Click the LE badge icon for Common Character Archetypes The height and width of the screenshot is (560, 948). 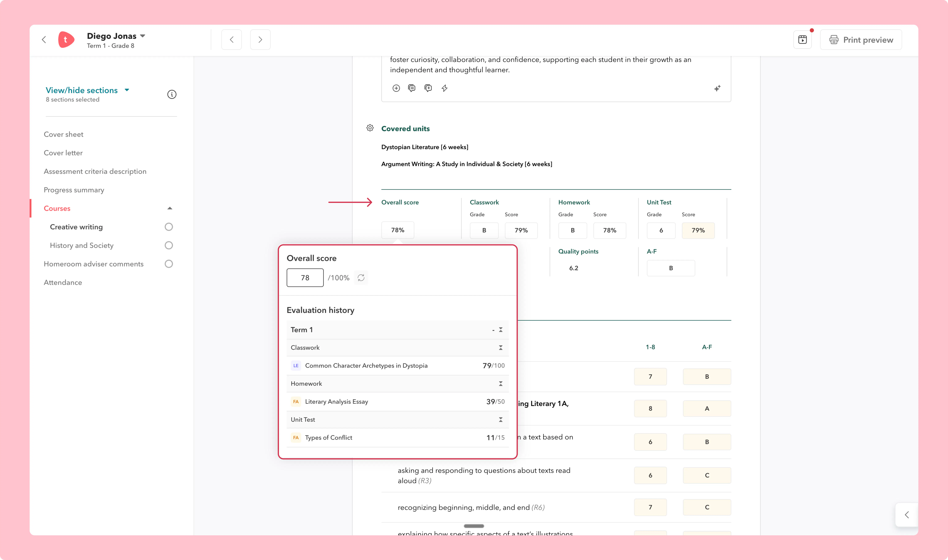click(x=296, y=366)
